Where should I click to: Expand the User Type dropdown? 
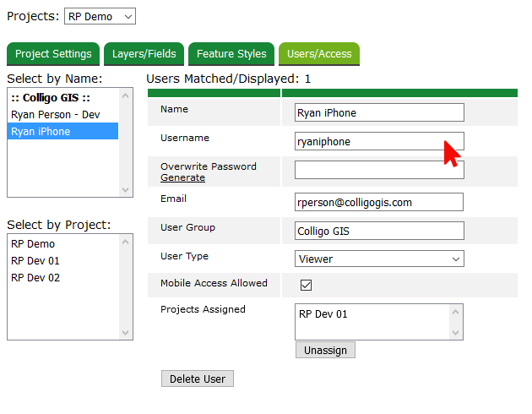point(379,259)
